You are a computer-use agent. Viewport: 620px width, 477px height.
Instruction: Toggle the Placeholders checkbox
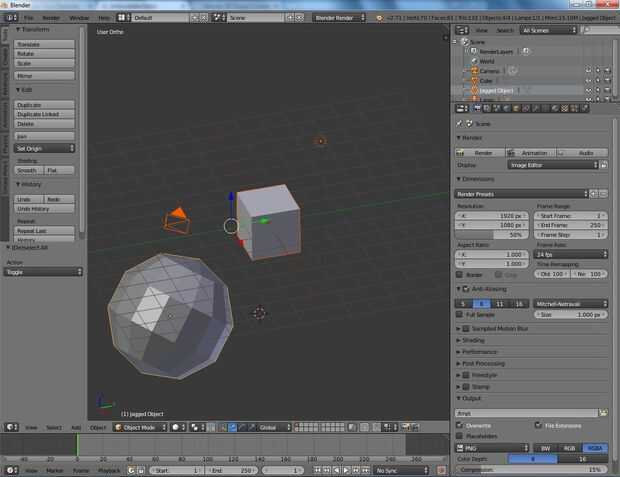coord(459,435)
